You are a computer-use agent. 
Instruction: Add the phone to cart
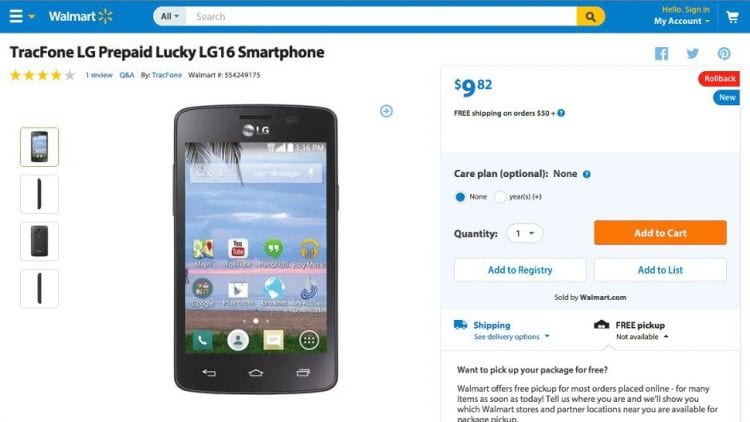660,233
